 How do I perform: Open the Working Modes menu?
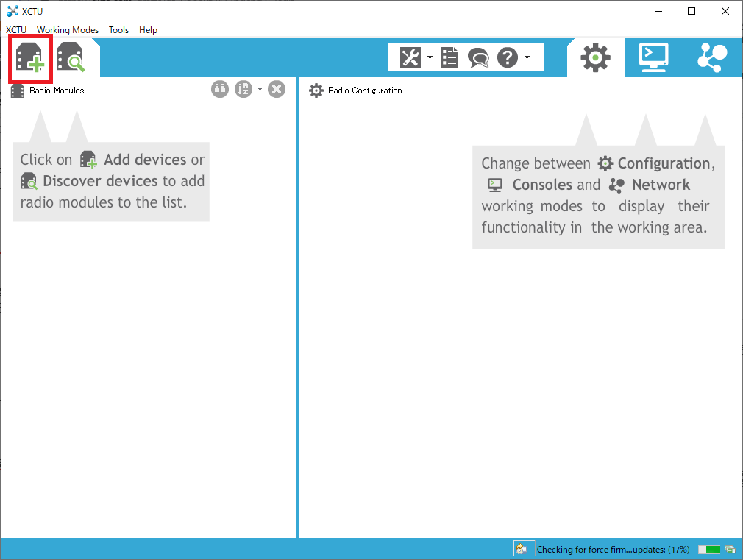(68, 30)
